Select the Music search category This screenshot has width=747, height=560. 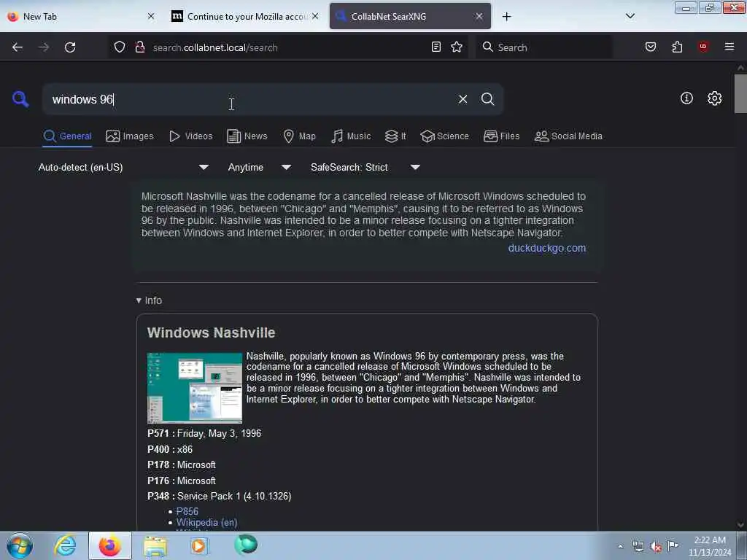point(351,136)
